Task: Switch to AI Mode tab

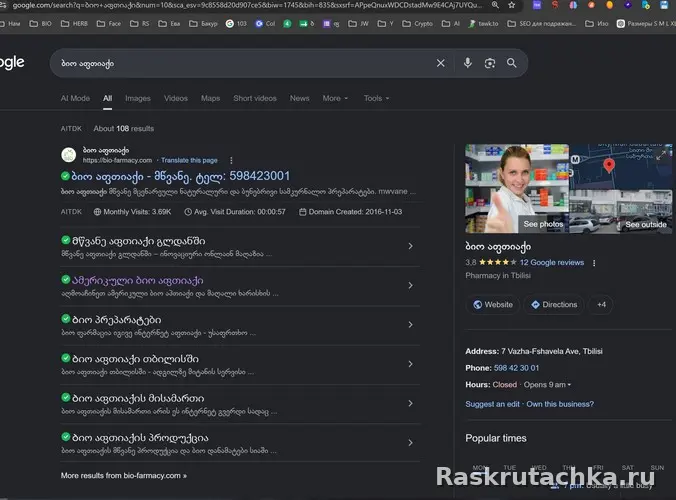Action: tap(75, 98)
